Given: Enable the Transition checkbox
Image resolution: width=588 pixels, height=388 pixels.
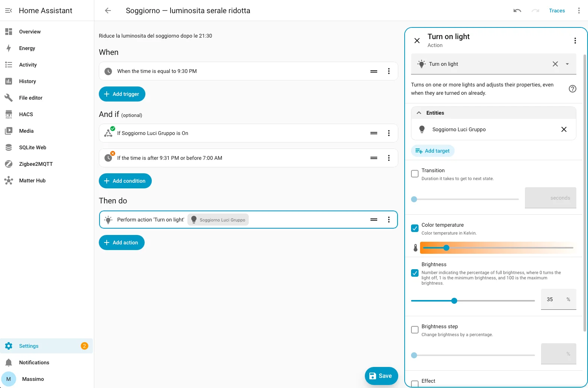Looking at the screenshot, I should [415, 174].
